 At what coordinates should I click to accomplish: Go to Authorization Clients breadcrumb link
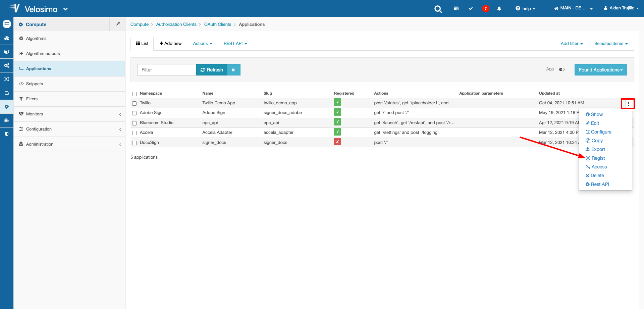point(176,24)
